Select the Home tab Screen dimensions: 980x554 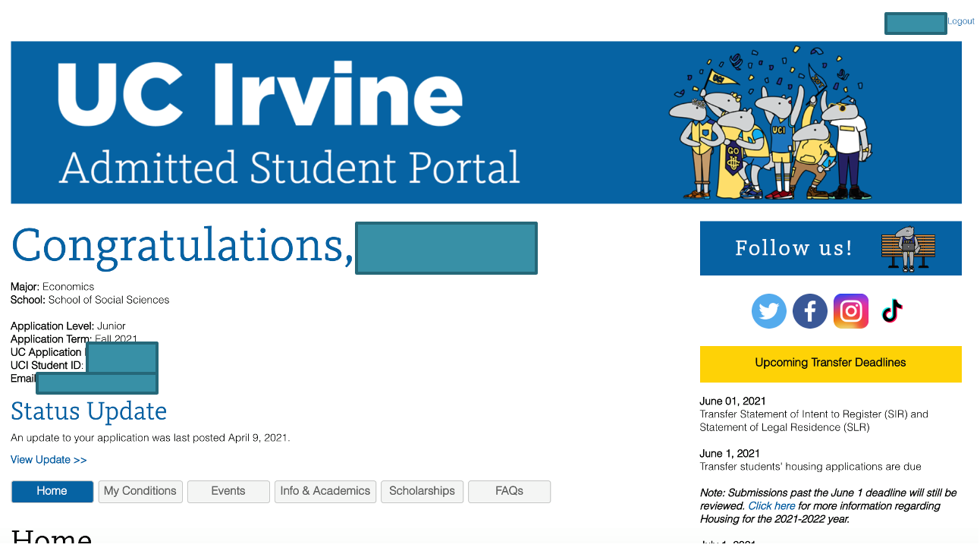(x=52, y=491)
